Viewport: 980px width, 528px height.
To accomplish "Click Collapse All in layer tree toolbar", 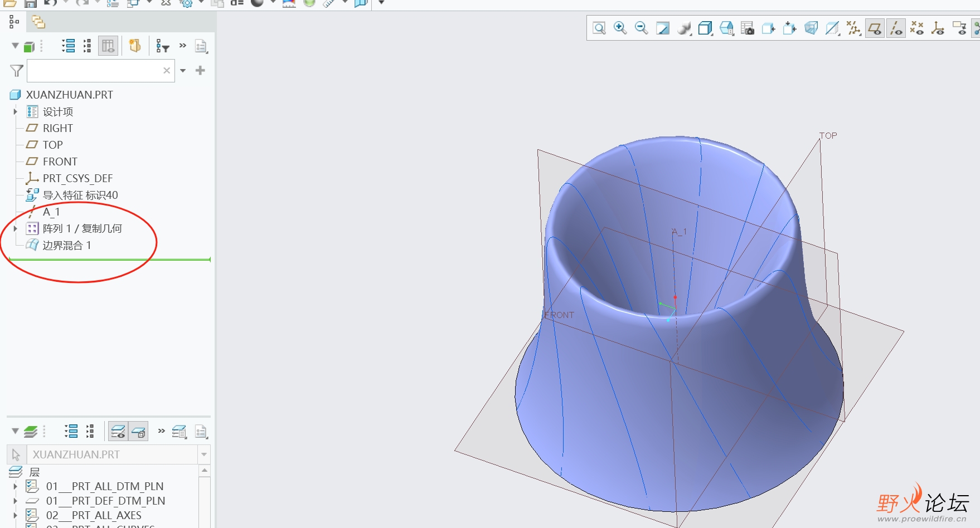I will pyautogui.click(x=89, y=431).
